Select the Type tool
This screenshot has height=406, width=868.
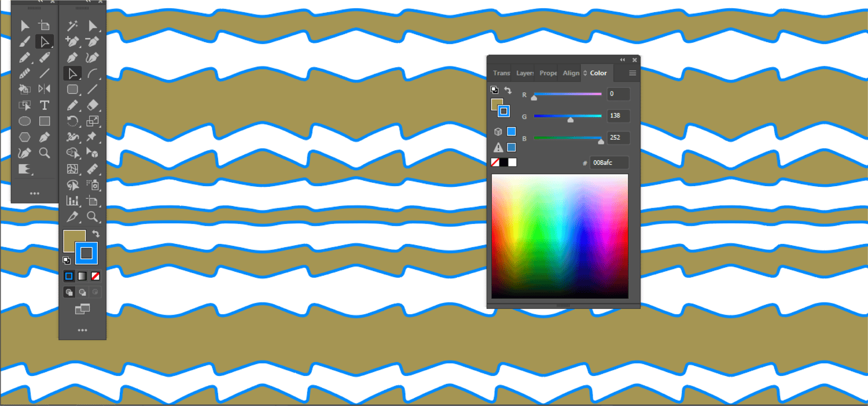click(x=45, y=105)
